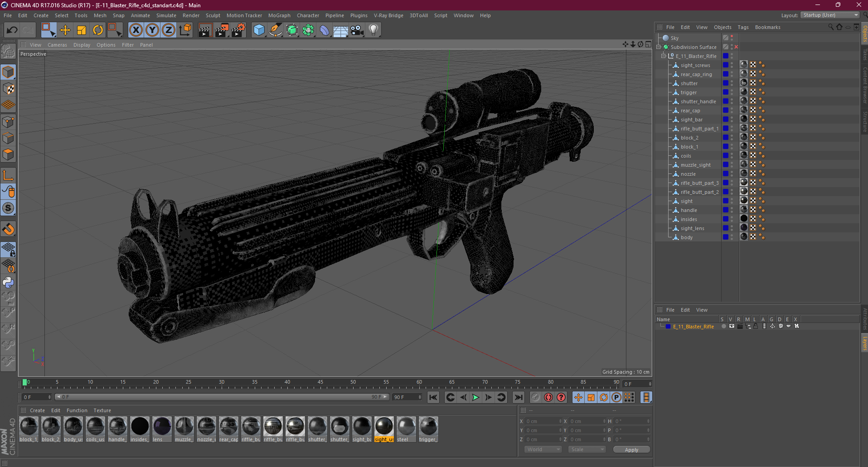The height and width of the screenshot is (467, 868).
Task: Open the MoGraph menu
Action: [x=279, y=15]
